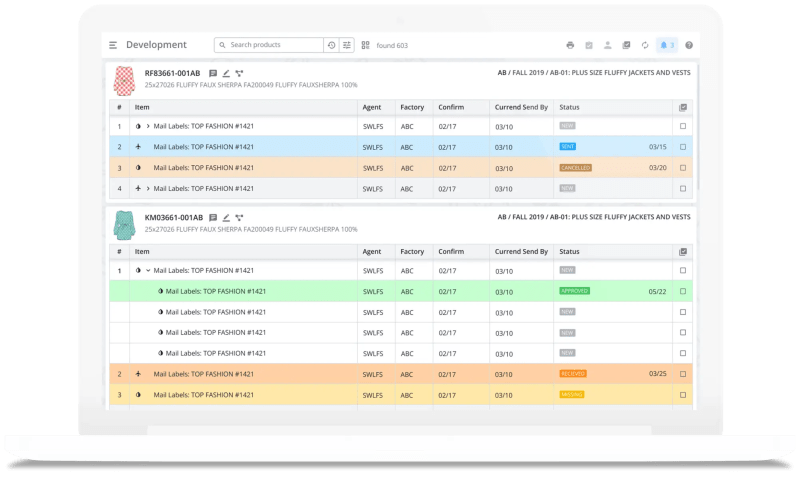Click the Confirm column header in KM03661 table

[451, 252]
